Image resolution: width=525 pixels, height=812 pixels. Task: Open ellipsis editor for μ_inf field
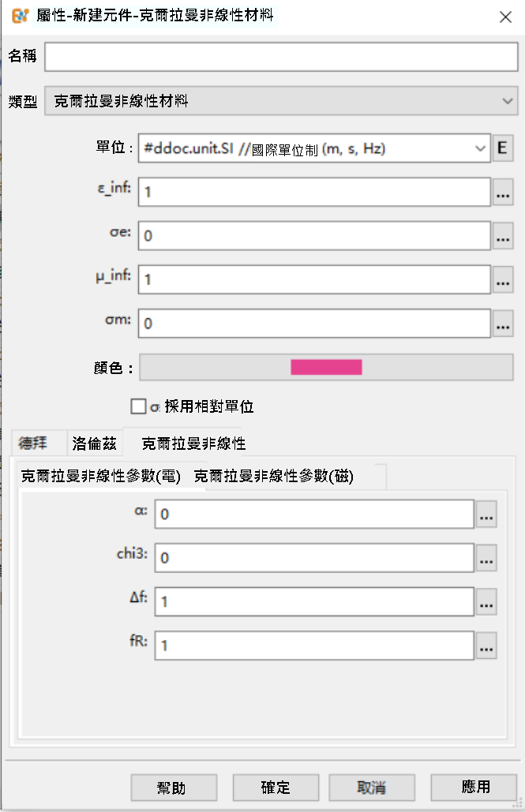click(x=502, y=279)
